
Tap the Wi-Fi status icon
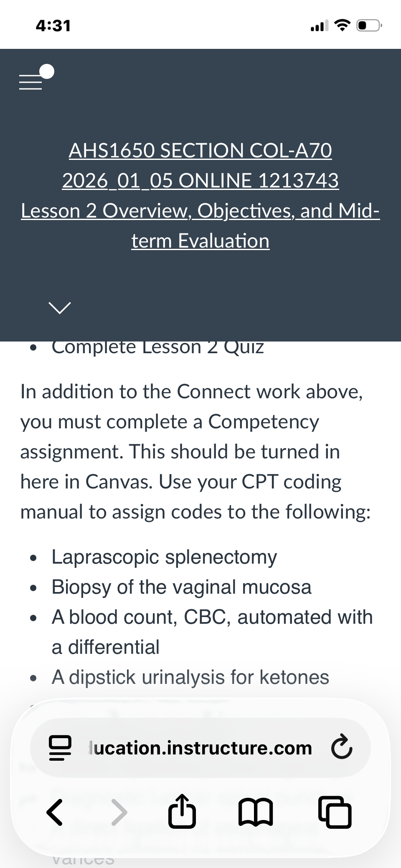coord(343,26)
